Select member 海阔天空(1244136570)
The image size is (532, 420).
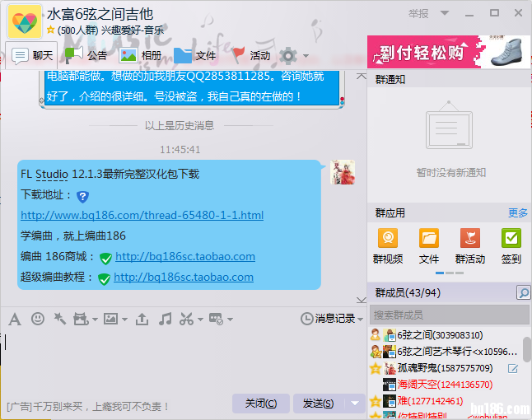pos(446,385)
